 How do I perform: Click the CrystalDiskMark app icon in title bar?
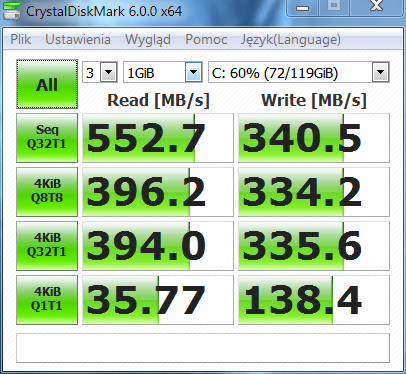11,11
